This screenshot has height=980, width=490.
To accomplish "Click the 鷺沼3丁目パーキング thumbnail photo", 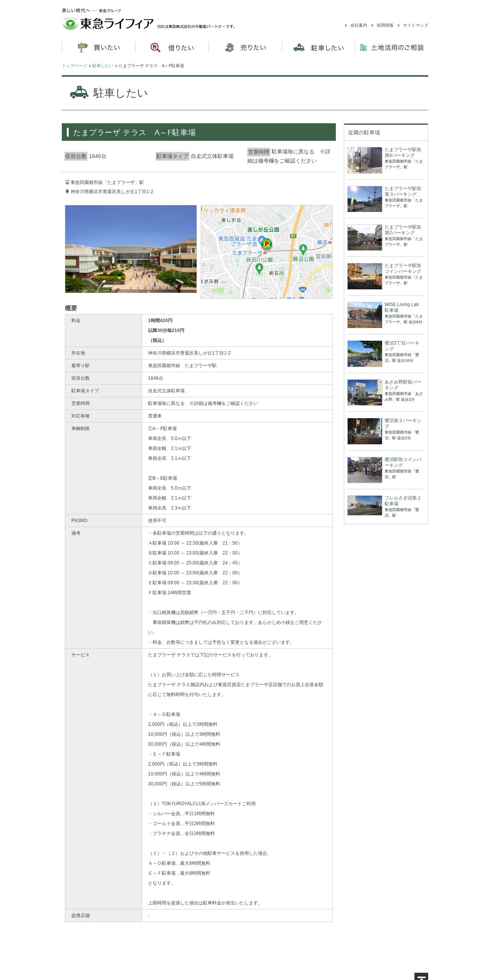I will 365,354.
